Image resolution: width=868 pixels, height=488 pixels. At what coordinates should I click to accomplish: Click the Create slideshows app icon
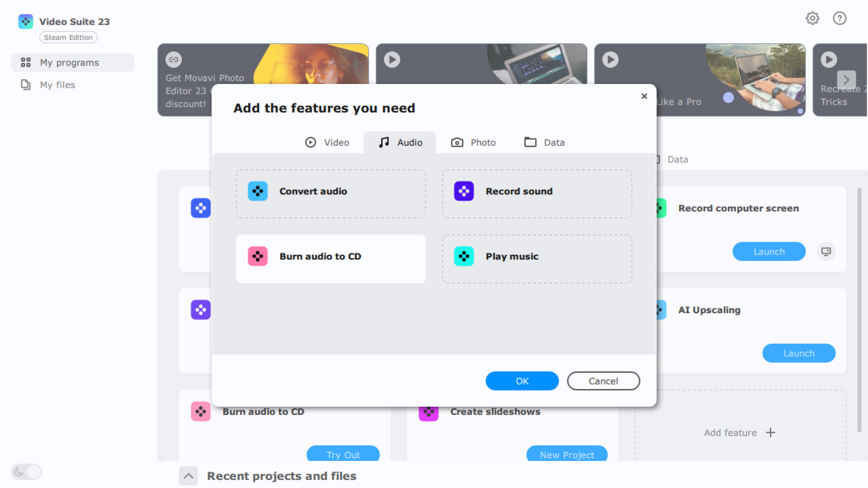tap(429, 411)
